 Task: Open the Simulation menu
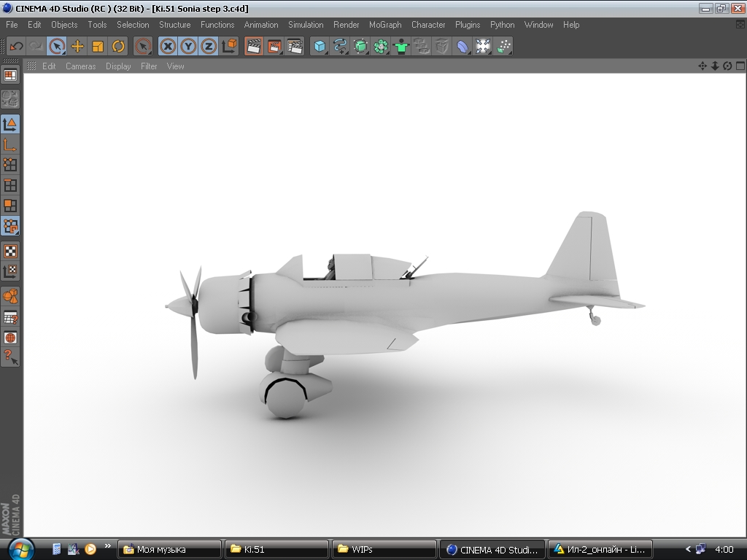(306, 25)
